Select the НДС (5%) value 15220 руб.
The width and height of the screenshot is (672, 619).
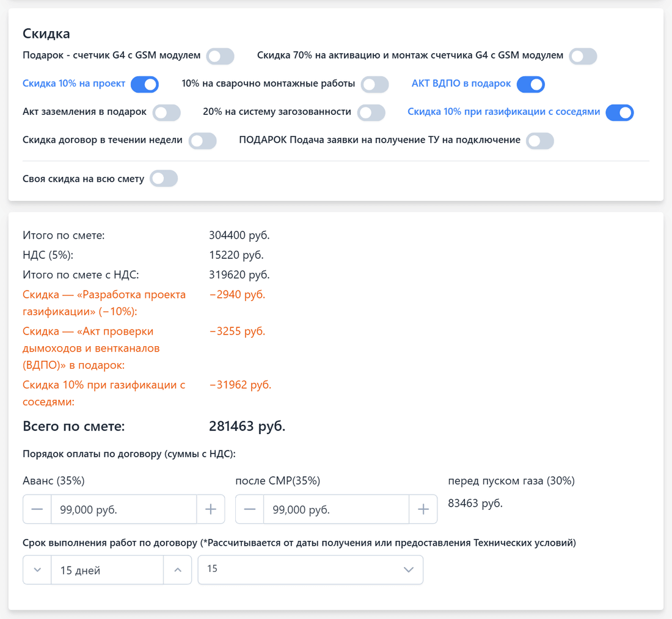click(236, 255)
